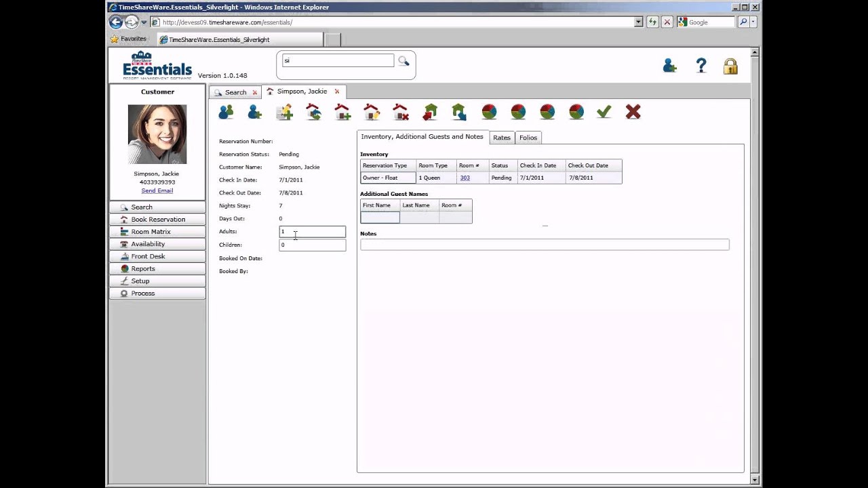868x488 pixels.
Task: Click the house with refresh arrows icon
Action: tap(313, 112)
